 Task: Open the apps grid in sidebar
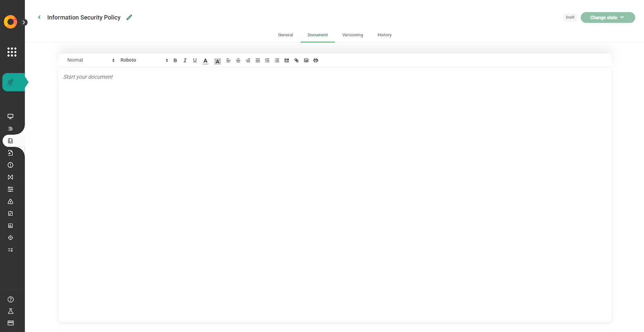12,52
